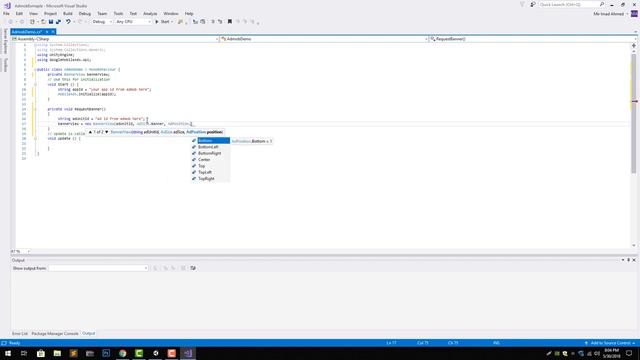Start debugging with the Start button
This screenshot has width=640, height=360.
click(x=162, y=22)
